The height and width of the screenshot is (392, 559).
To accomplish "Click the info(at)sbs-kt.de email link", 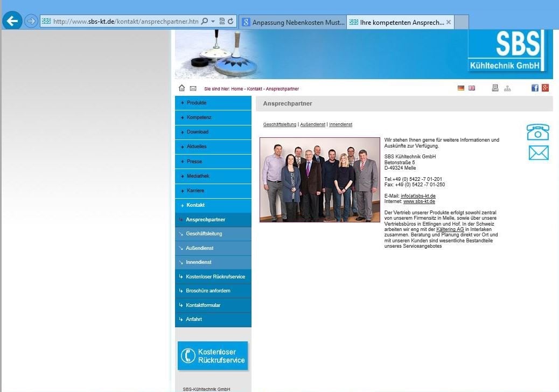I will pyautogui.click(x=418, y=196).
